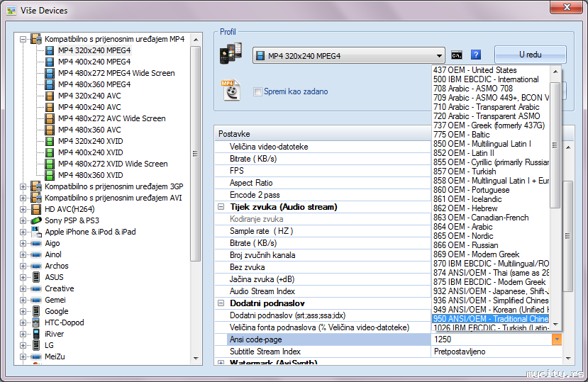Expand the Kompatibilno s prijenosnim uređajem 3GP node
The image size is (588, 382).
[x=23, y=186]
